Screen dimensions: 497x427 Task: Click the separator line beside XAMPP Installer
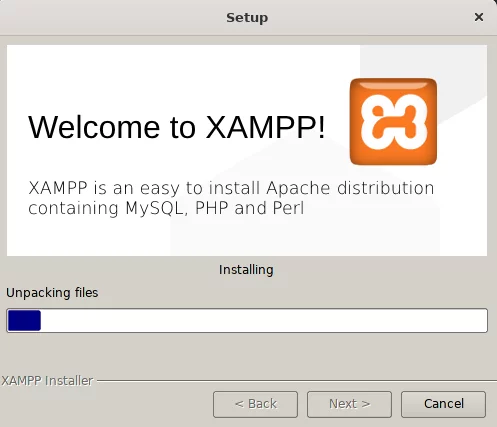pos(297,380)
